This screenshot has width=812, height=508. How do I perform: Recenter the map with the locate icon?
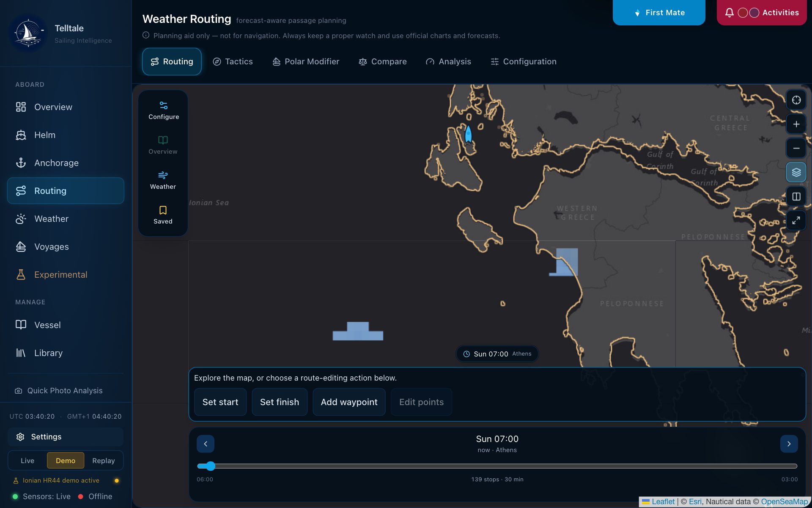[796, 100]
